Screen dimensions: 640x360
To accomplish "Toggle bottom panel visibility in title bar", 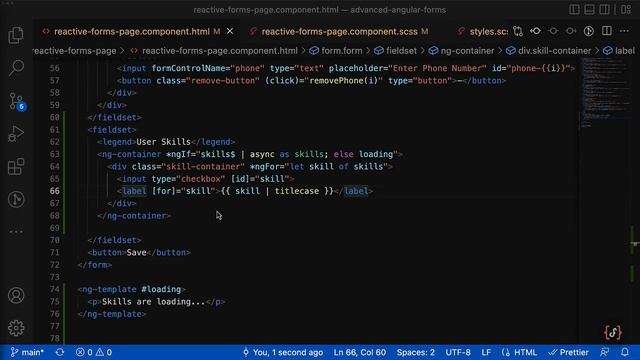I will tap(589, 9).
